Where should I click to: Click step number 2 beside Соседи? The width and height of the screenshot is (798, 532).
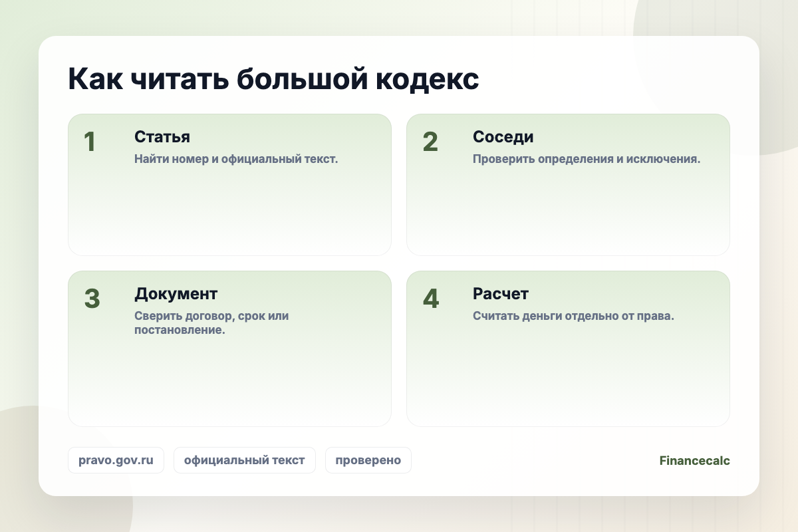[431, 142]
